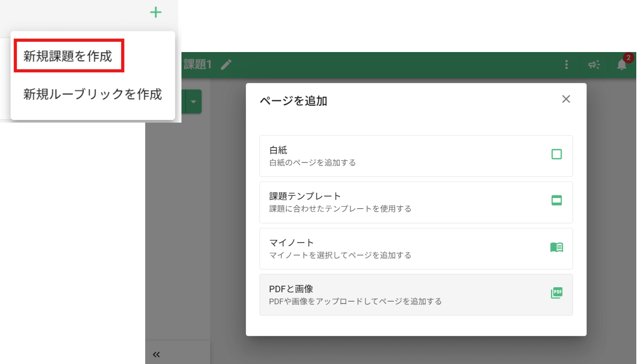Select 新規ルーブリックを作成 menu entry
The image size is (639, 364).
(93, 94)
